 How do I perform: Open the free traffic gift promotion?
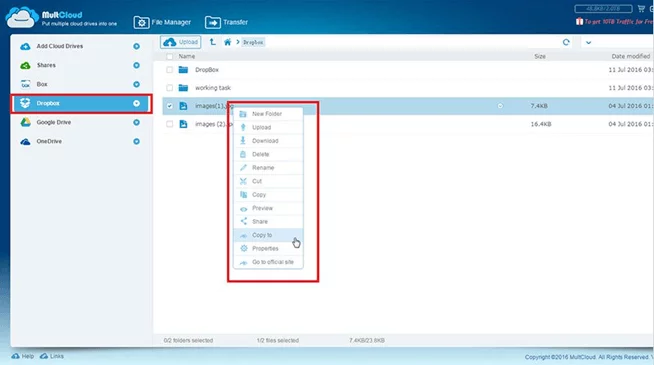click(x=614, y=21)
